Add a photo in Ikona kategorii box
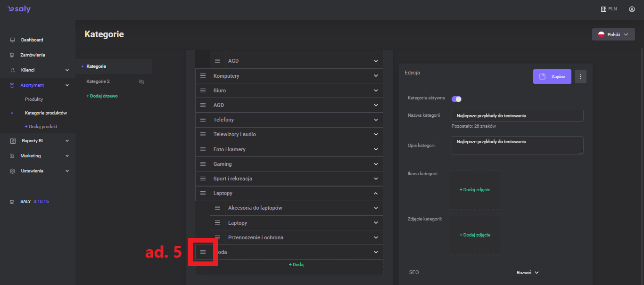Screen dimensions: 644x285 pos(475,190)
